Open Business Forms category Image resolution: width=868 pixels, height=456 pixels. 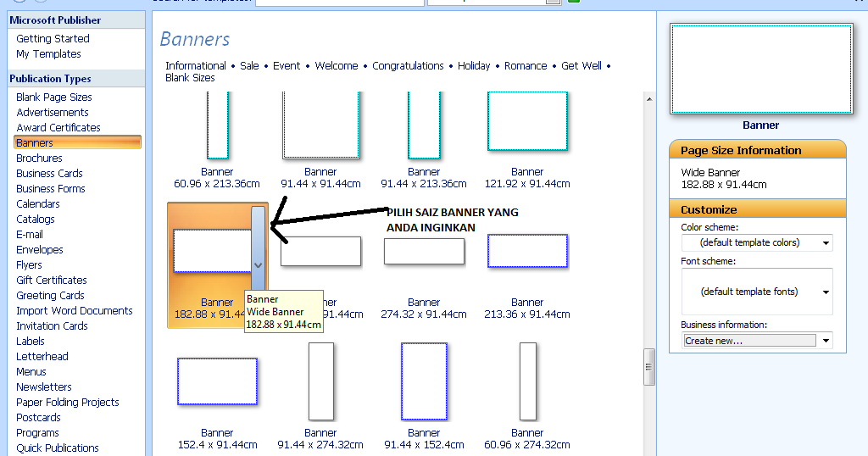[x=51, y=189]
